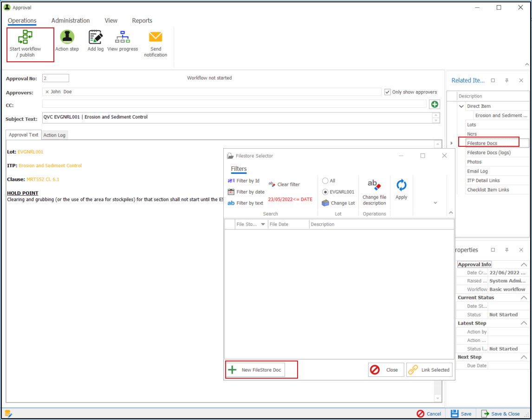Click the Start workflow / publish icon
Screen dimensions: 532x420
25,37
